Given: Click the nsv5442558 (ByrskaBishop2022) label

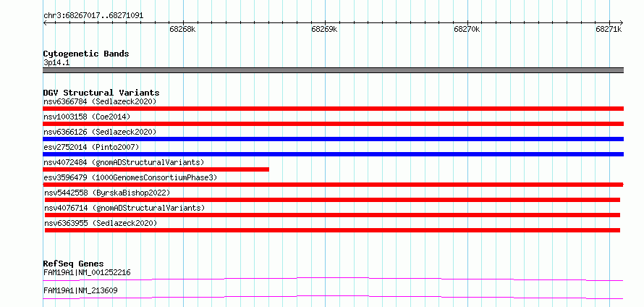Looking at the screenshot, I should [107, 193].
